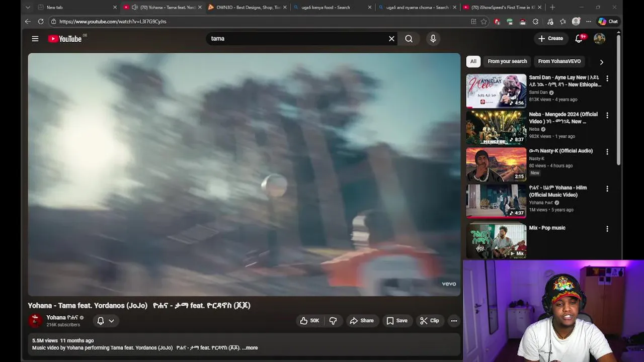The height and width of the screenshot is (362, 644).
Task: Dislike the video with thumbs down
Action: tap(333, 321)
